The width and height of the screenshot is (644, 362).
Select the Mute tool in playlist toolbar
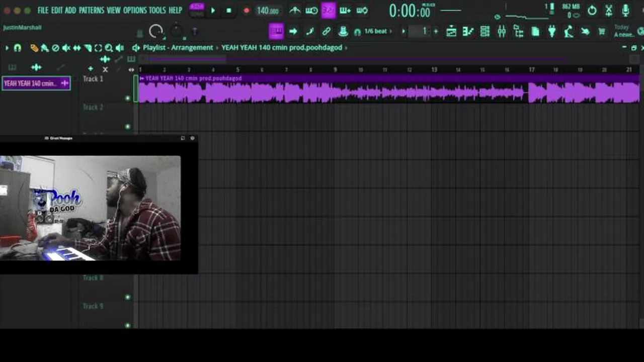(66, 48)
